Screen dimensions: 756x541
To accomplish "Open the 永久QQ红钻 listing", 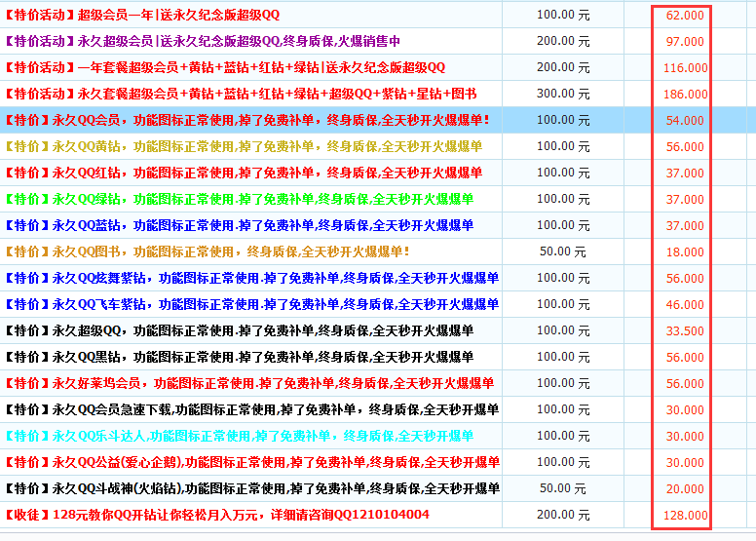I will (x=244, y=173).
